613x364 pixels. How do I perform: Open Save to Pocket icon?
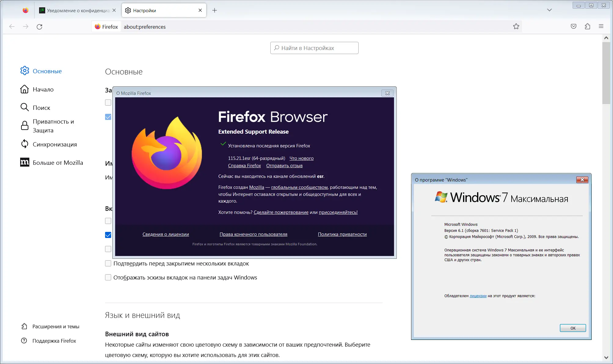(x=574, y=27)
